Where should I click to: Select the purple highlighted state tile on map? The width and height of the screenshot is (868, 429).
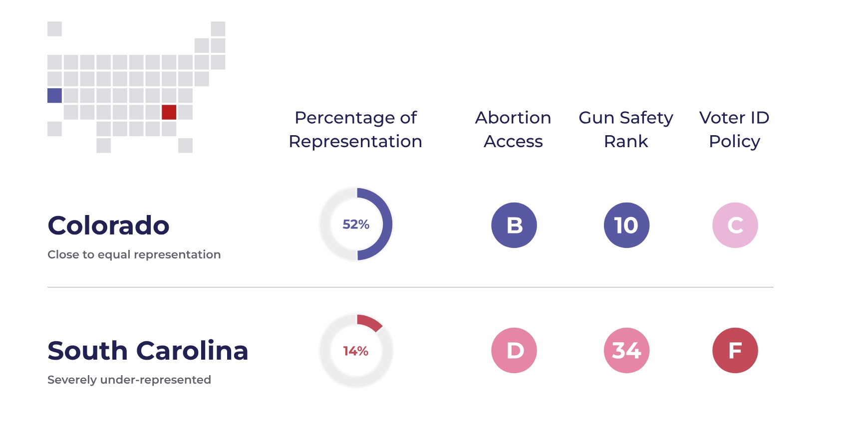pyautogui.click(x=54, y=95)
